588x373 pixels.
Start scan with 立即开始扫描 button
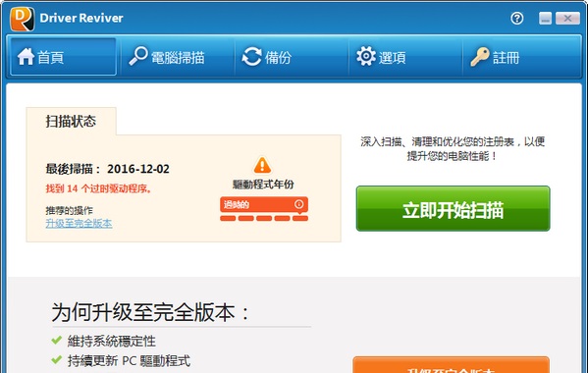(453, 209)
